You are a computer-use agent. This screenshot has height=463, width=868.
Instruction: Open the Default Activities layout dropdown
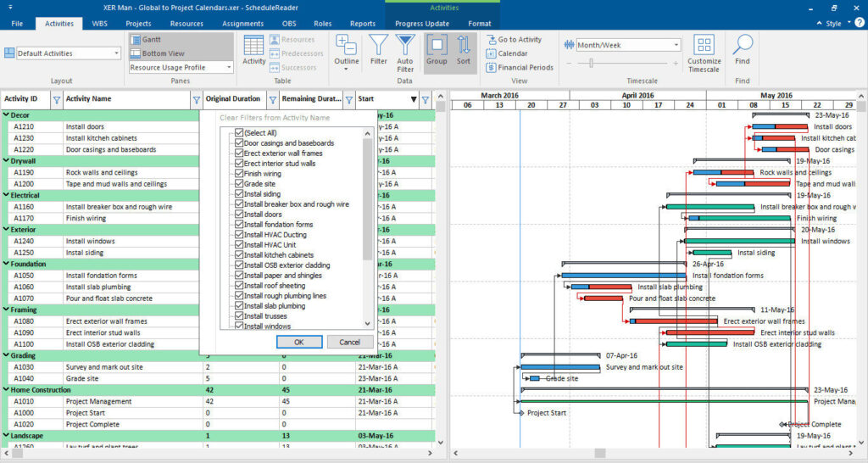(x=116, y=53)
